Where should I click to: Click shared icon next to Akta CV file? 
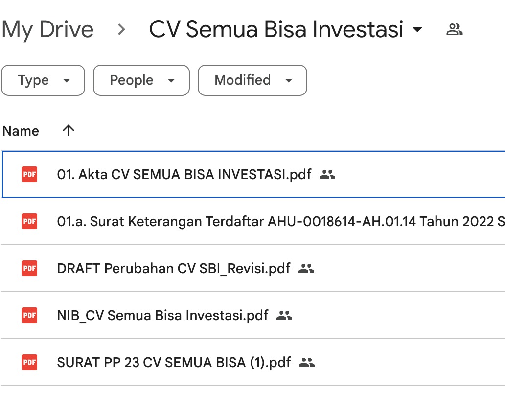[327, 174]
